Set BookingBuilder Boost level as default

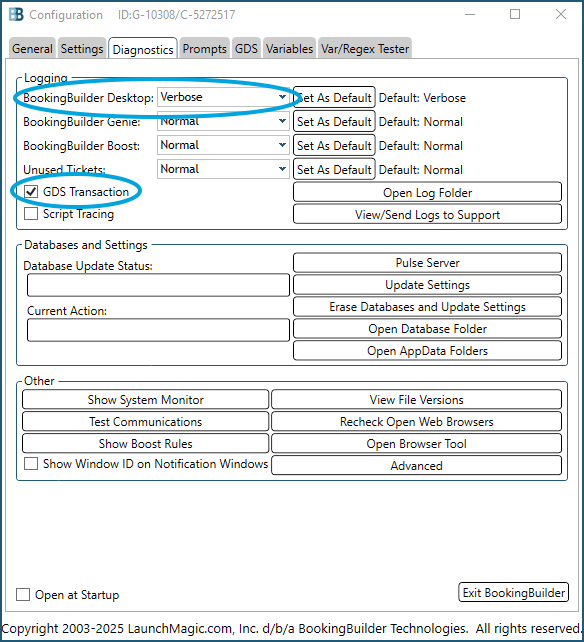click(334, 145)
